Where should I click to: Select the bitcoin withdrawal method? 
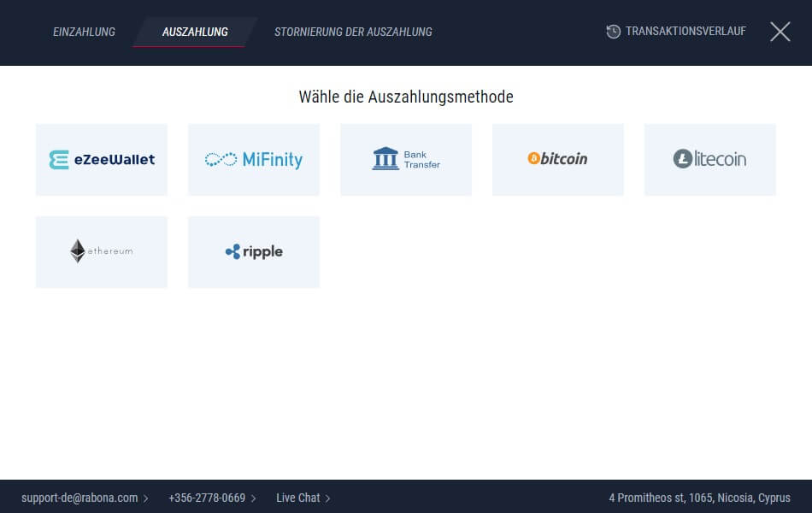(x=558, y=160)
